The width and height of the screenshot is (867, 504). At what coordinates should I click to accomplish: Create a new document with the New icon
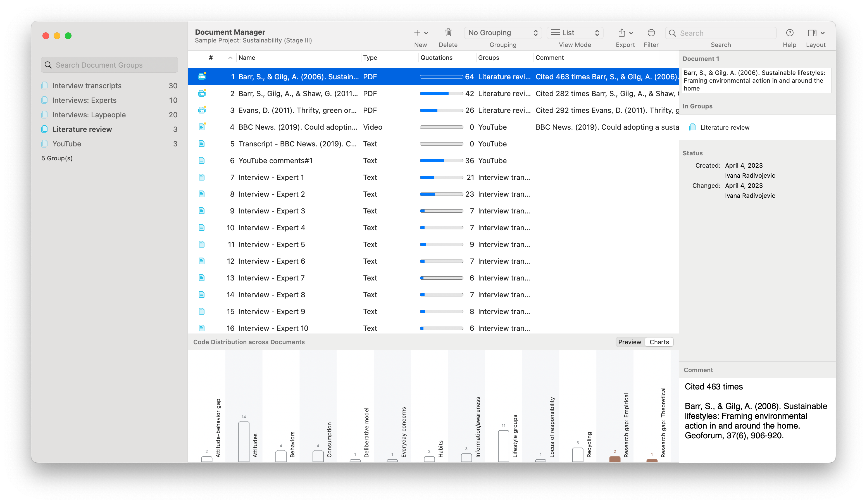(417, 33)
